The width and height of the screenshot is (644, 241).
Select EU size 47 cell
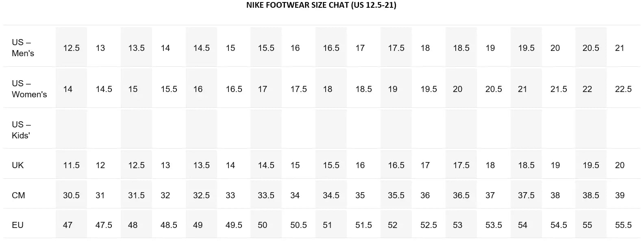71,225
